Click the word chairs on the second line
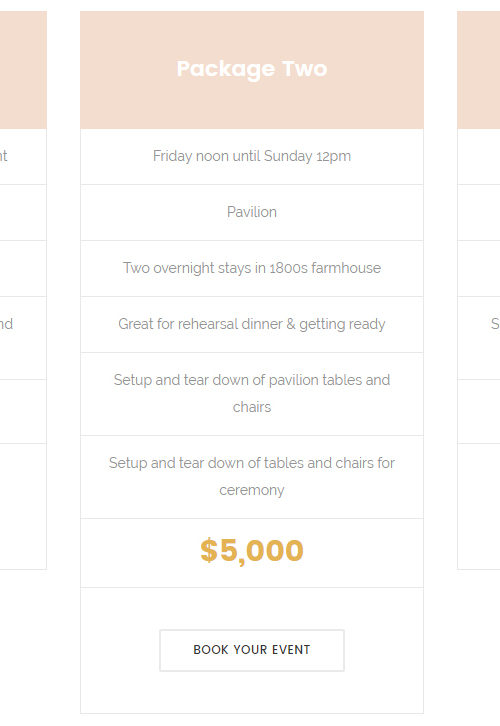 pos(252,407)
